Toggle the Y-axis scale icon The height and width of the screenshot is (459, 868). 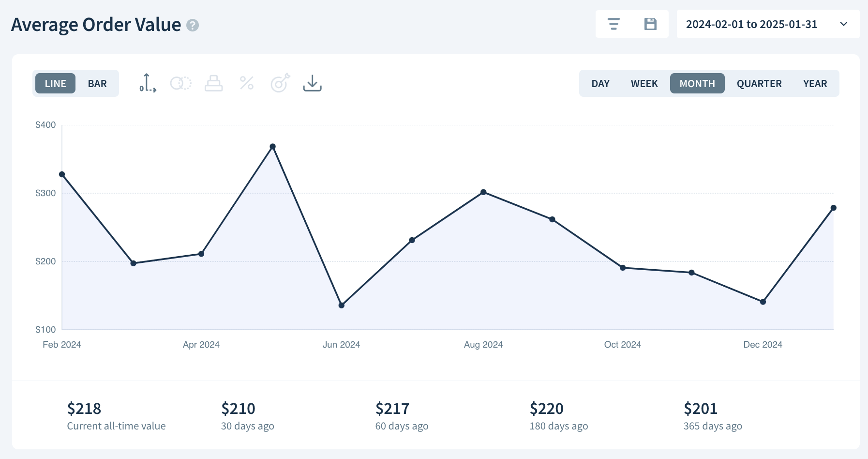[x=148, y=83]
